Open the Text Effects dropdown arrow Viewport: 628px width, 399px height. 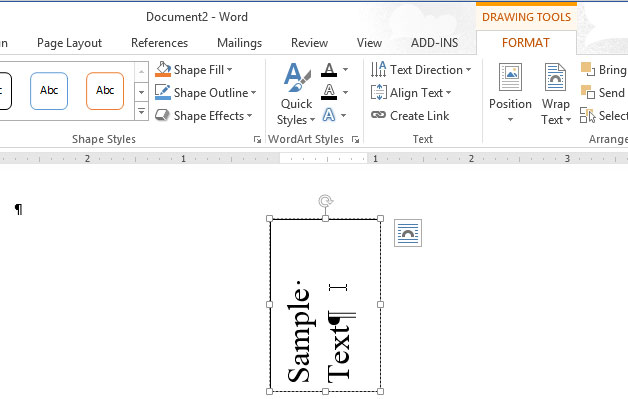pyautogui.click(x=344, y=116)
